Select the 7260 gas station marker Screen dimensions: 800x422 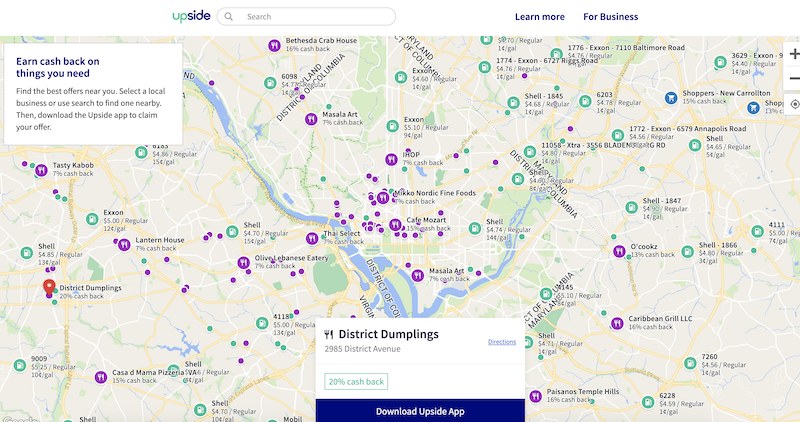[690, 363]
